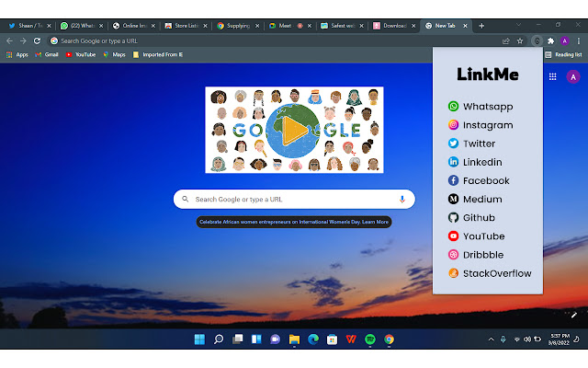Open WPS Office from the taskbar
Viewport: 588px width, 368px height.
[x=351, y=339]
